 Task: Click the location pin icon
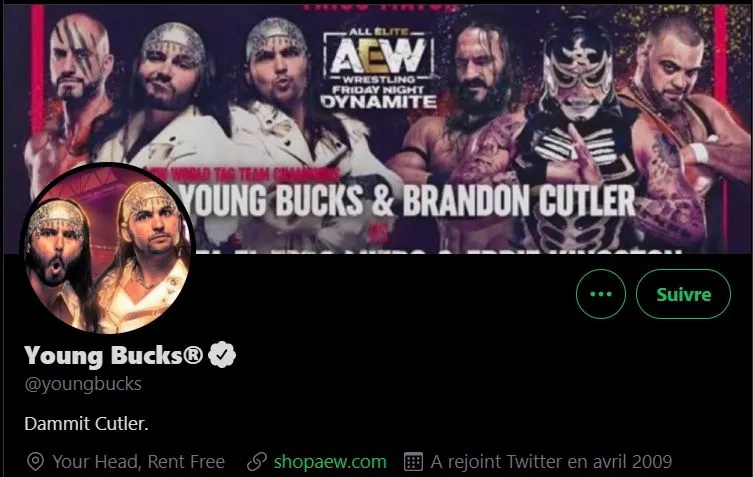pyautogui.click(x=35, y=462)
